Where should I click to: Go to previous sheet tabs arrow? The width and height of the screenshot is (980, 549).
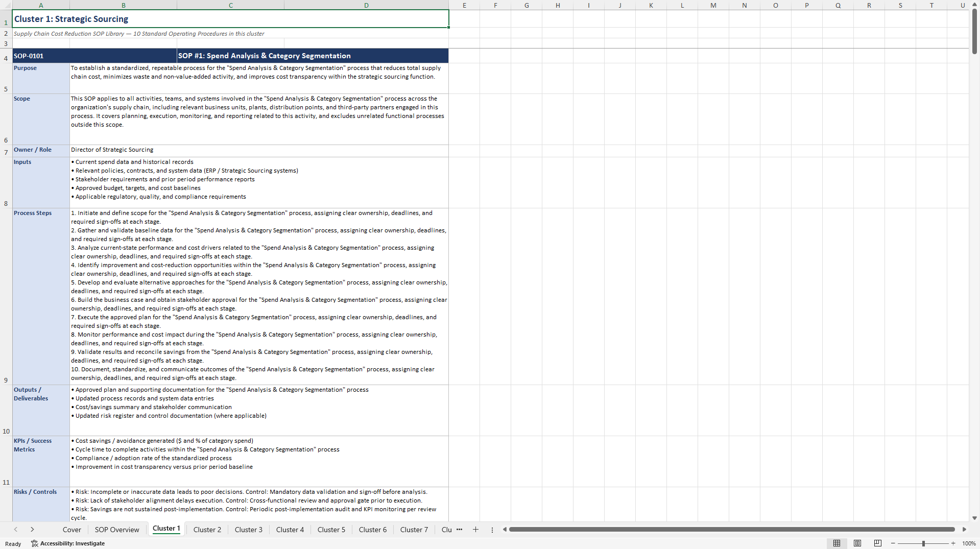point(16,530)
